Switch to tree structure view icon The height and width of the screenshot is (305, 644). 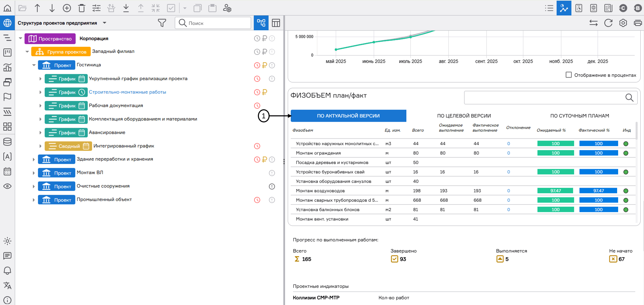261,23
